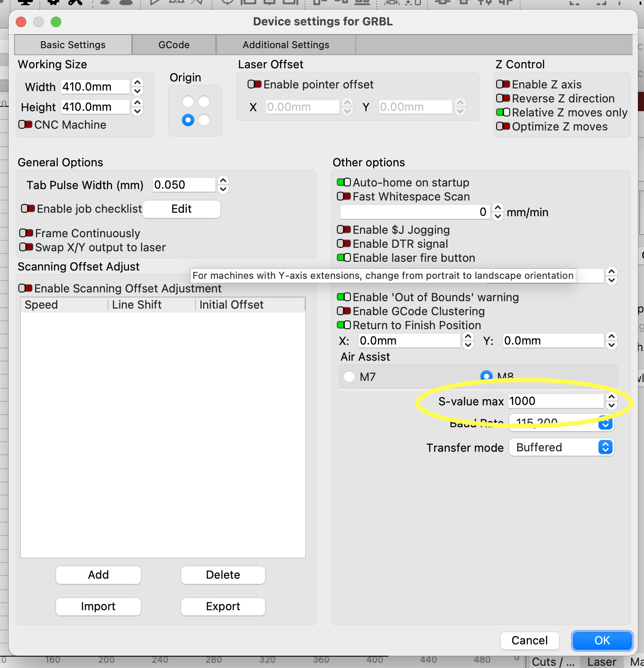Import scanning offset settings
This screenshot has width=644, height=668.
98,606
